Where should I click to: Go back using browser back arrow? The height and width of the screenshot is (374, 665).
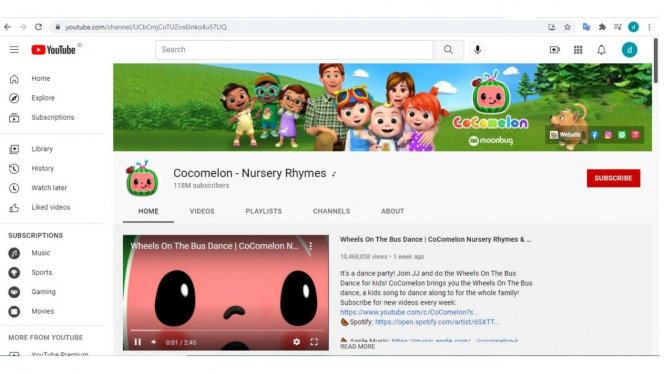point(7,27)
